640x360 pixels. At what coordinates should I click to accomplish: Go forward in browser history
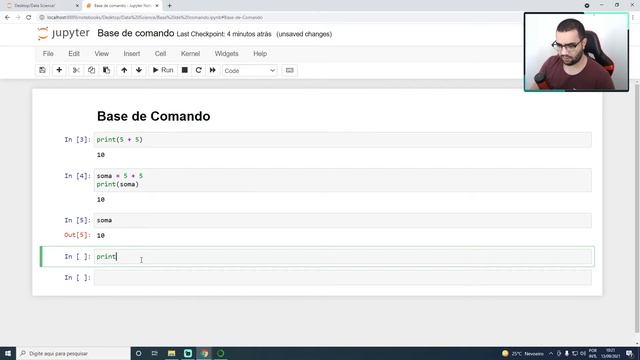pos(18,18)
